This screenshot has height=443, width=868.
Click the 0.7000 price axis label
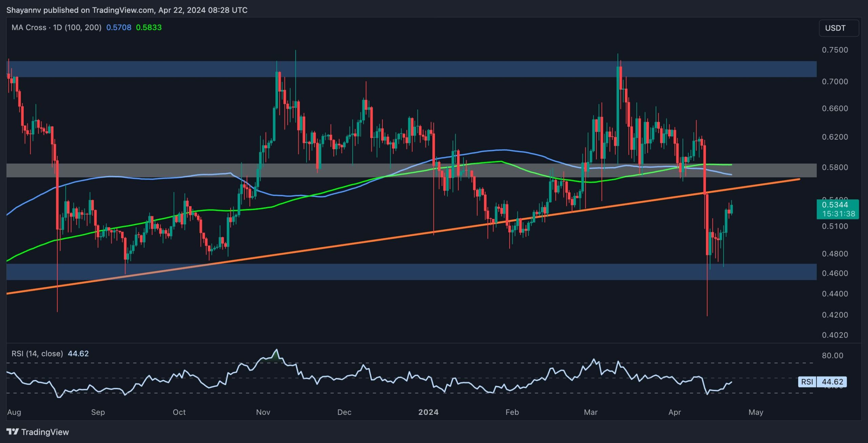(x=835, y=82)
